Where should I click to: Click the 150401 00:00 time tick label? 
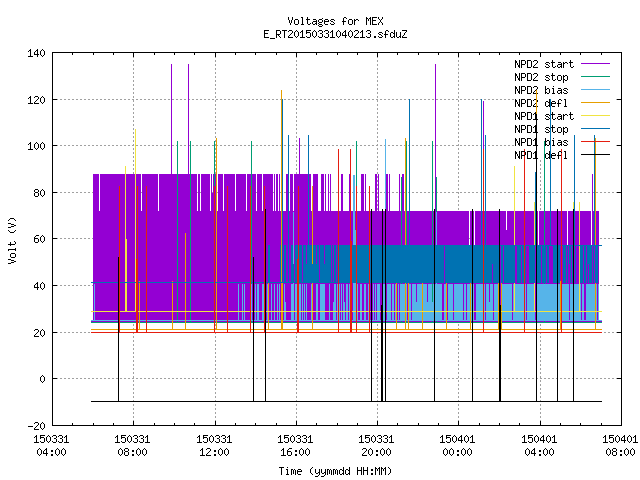[x=457, y=446]
